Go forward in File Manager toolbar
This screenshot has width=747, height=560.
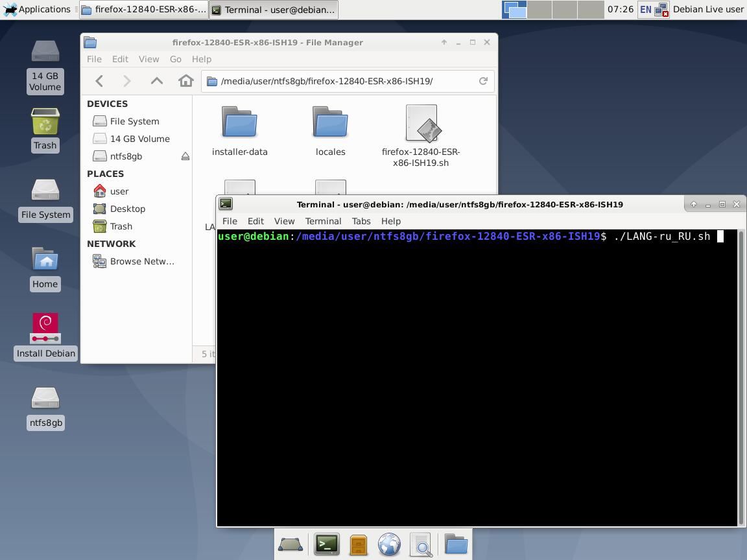pos(126,81)
